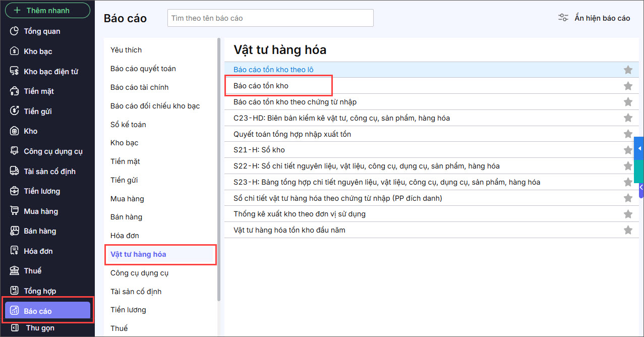This screenshot has width=644, height=337.
Task: Click the Tài sản cố định sidebar icon
Action: 15,171
